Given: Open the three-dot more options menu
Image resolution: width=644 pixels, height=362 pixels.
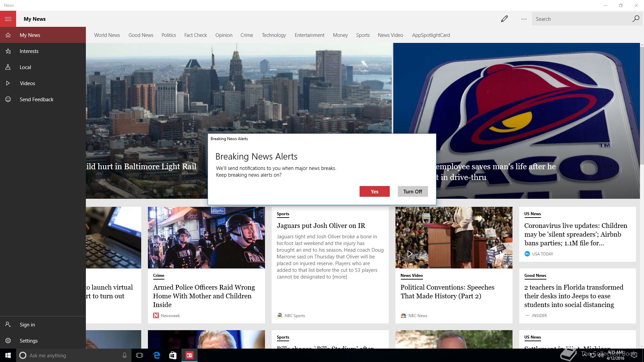Looking at the screenshot, I should coord(524,19).
